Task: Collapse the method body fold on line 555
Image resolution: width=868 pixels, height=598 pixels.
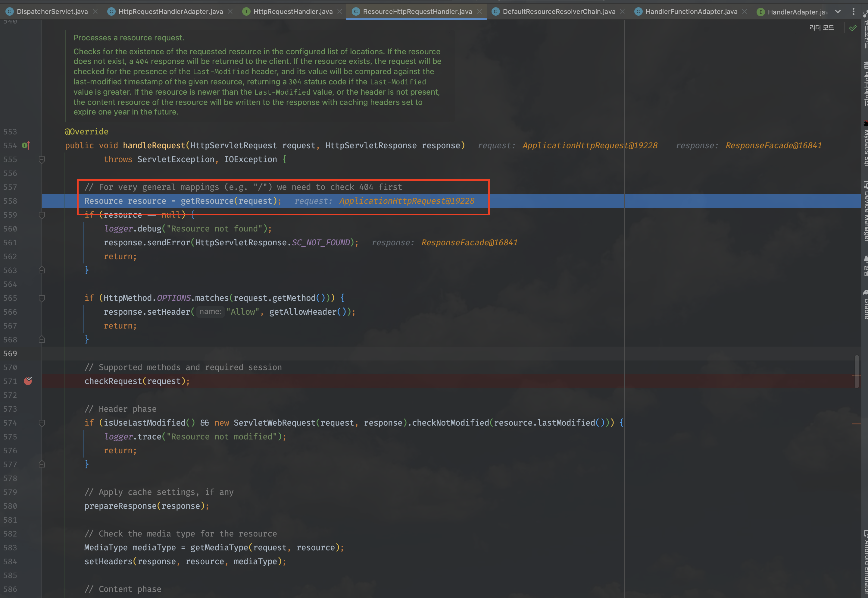Action: [x=42, y=160]
